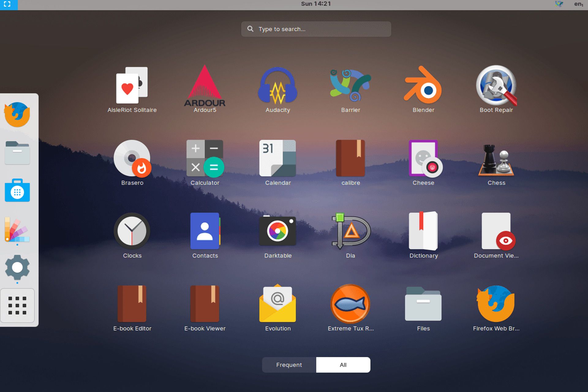Screen dimensions: 588x392
Task: Open the Calculator app
Action: [205, 162]
